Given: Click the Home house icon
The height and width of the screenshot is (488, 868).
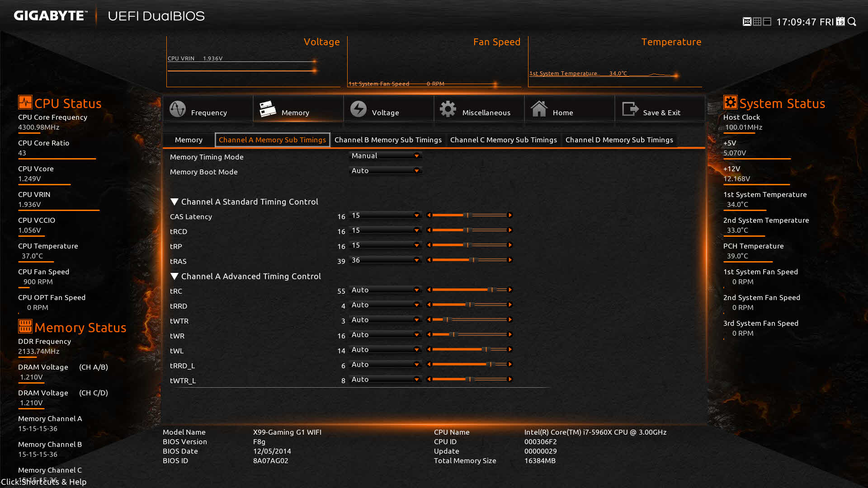Looking at the screenshot, I should tap(539, 109).
